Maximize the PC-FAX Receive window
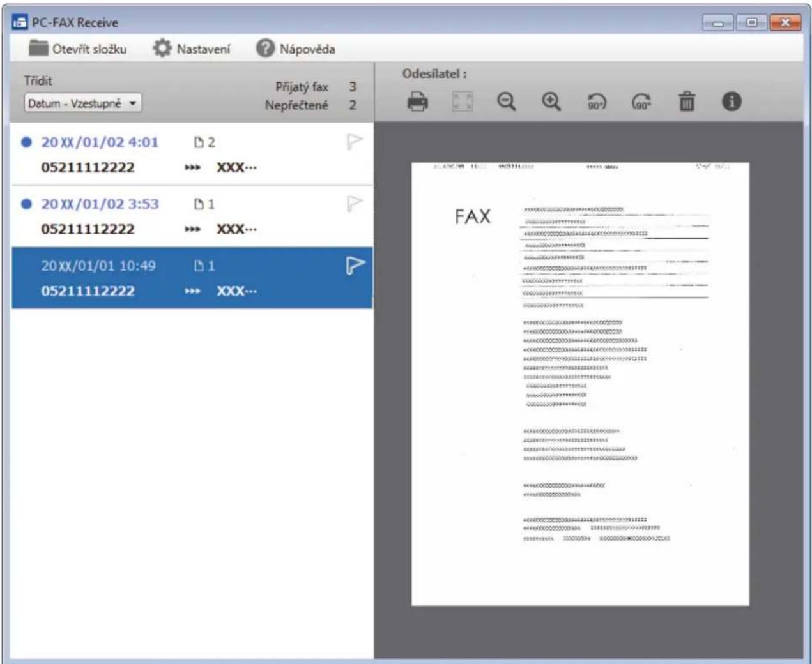Viewport: 812px width, 664px height. tap(752, 22)
